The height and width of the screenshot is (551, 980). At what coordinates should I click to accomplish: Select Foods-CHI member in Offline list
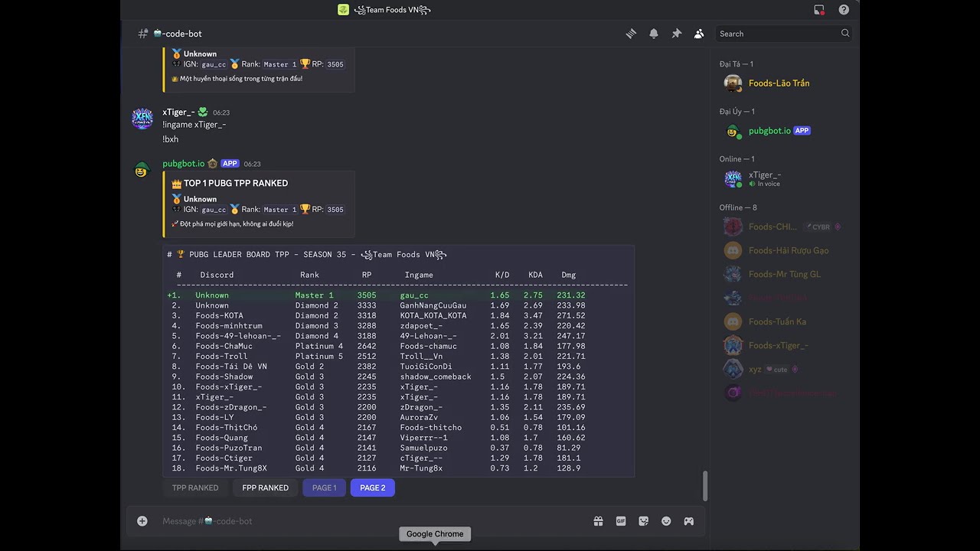click(x=773, y=227)
